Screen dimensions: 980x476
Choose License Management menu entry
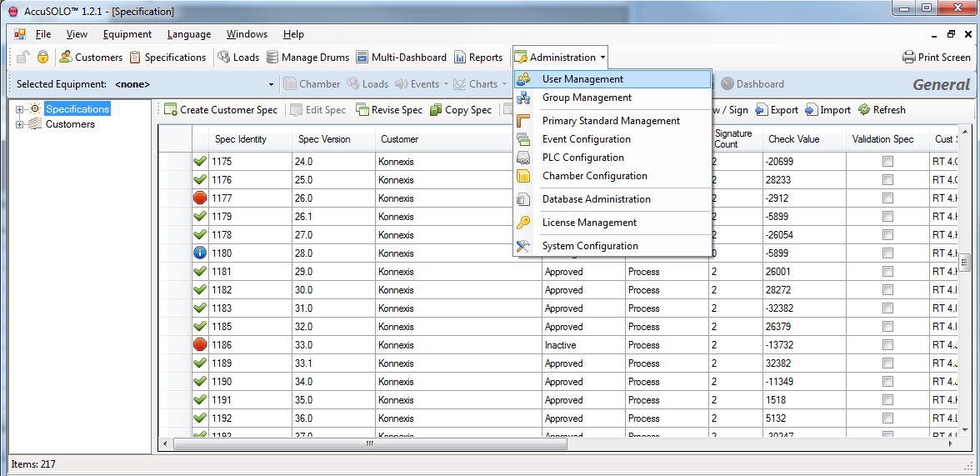coord(589,223)
